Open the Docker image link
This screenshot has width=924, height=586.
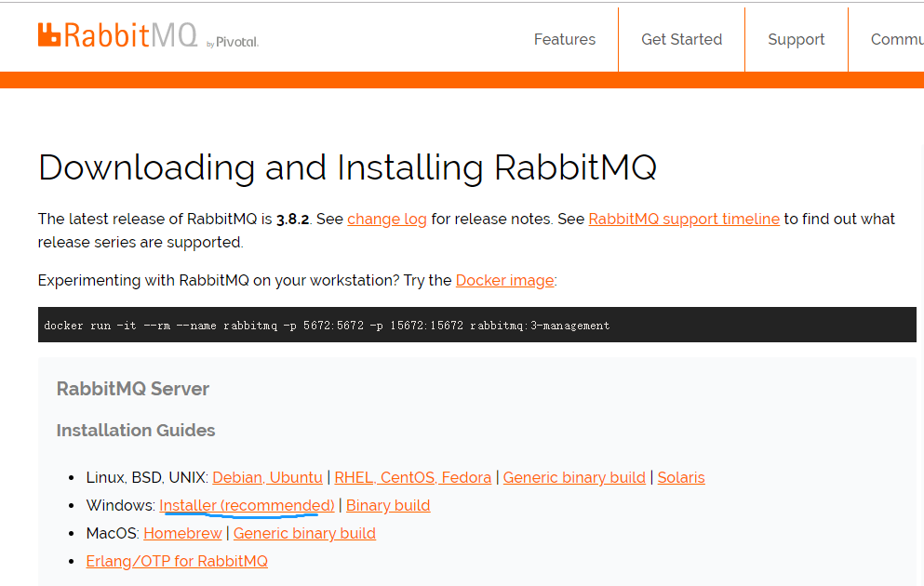click(504, 280)
